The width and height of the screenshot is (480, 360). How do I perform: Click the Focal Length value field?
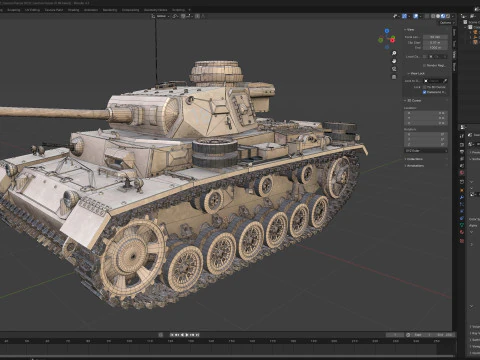(435, 37)
